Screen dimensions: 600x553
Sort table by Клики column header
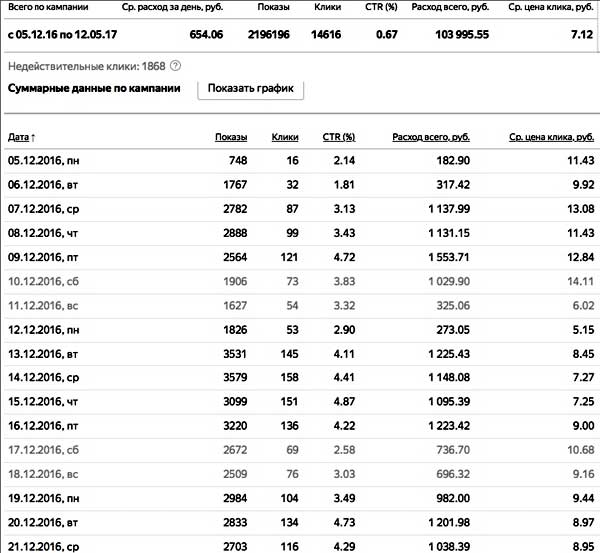pyautogui.click(x=285, y=137)
